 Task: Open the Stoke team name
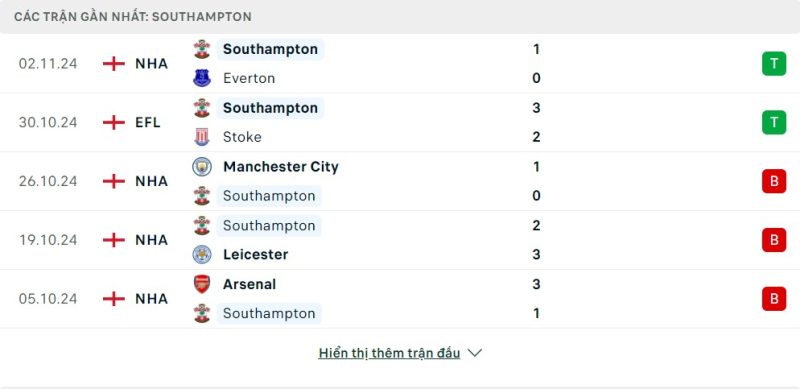(242, 137)
